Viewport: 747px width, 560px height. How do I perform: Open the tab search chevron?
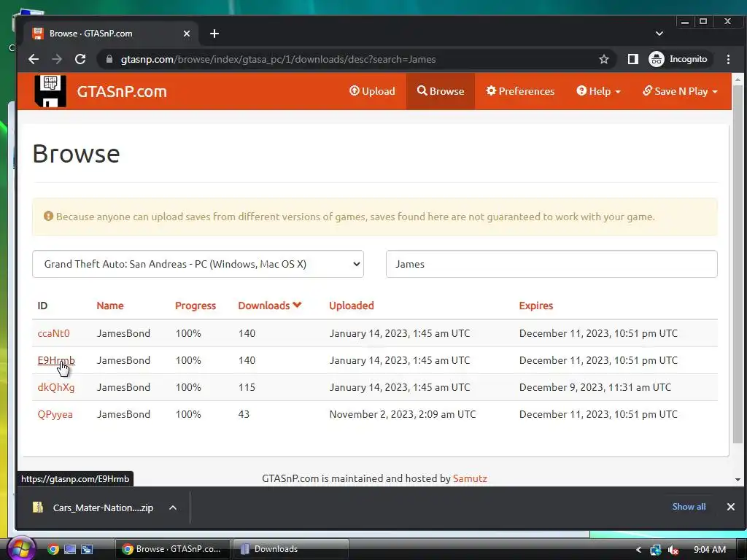[659, 34]
